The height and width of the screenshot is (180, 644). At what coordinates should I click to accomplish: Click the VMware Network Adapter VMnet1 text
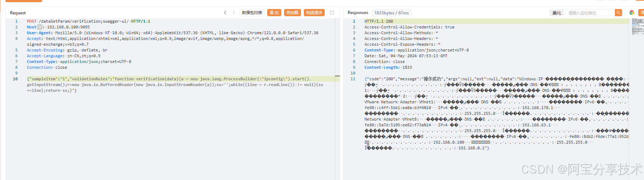[x=400, y=102]
